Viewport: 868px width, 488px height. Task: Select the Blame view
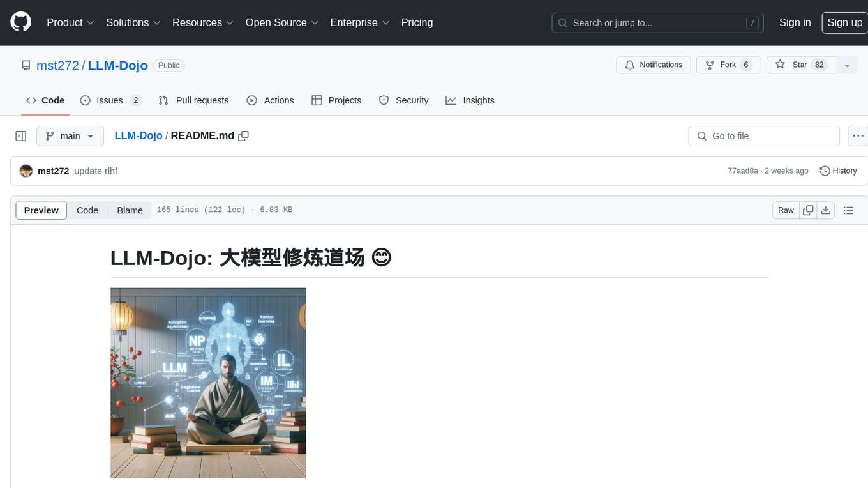pyautogui.click(x=130, y=210)
